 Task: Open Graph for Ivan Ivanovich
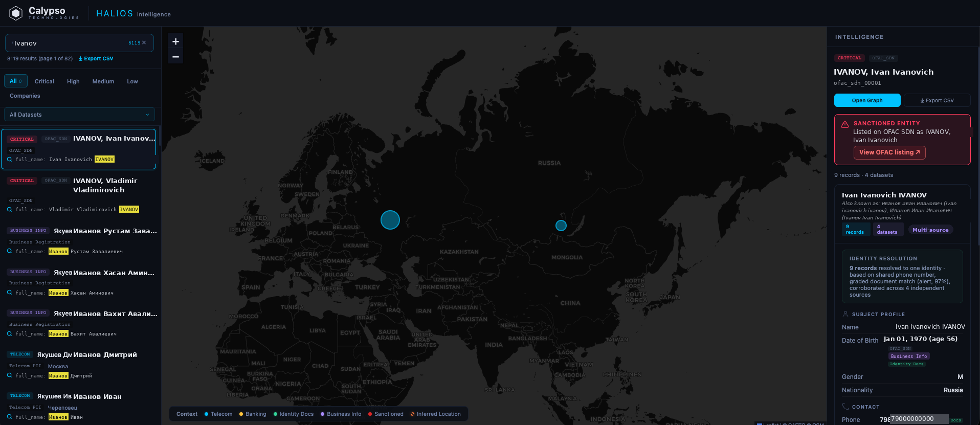click(x=867, y=100)
